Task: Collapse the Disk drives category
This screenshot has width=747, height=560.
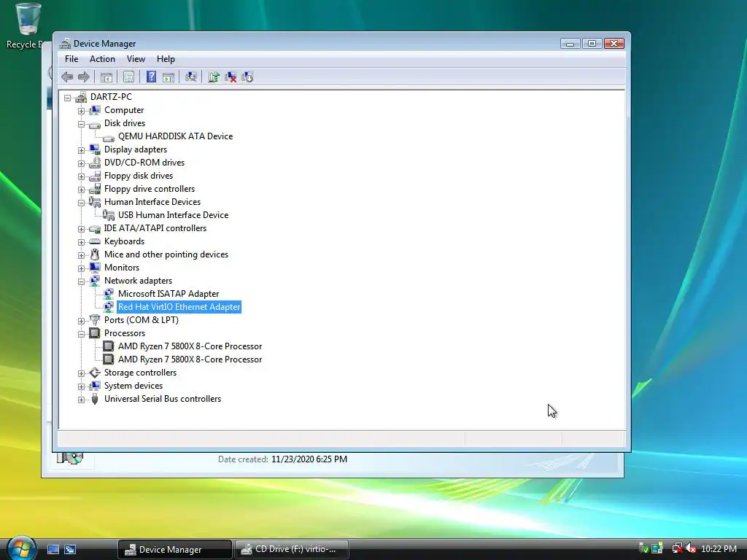Action: 82,124
